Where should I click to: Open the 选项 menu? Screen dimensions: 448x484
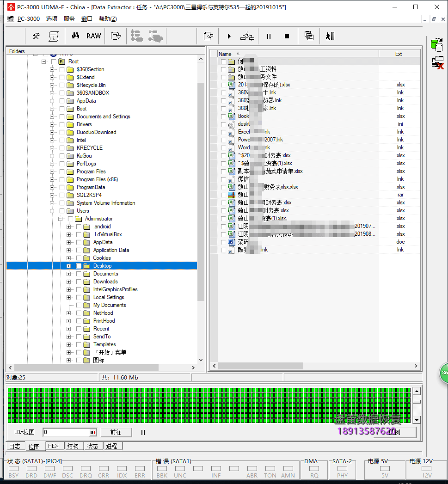pos(52,19)
